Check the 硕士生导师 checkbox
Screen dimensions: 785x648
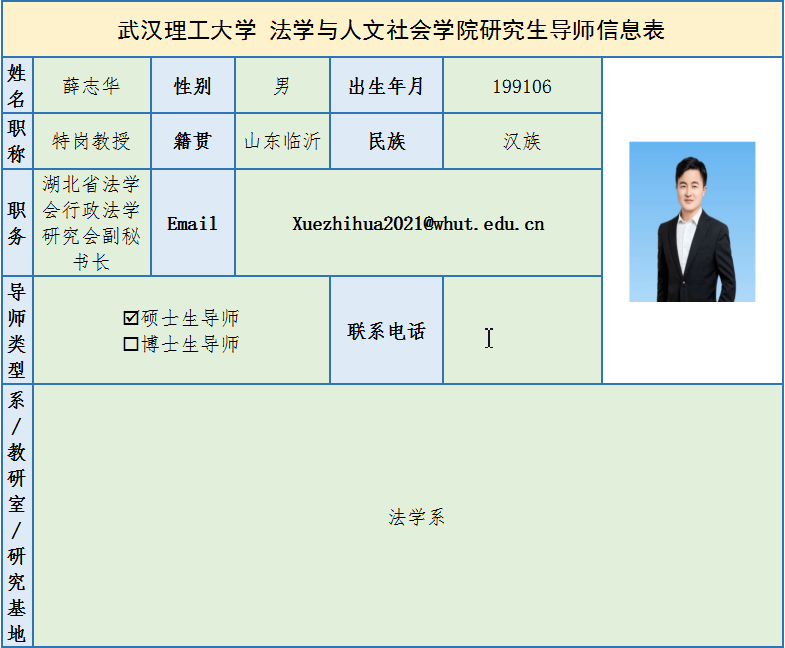[x=131, y=318]
